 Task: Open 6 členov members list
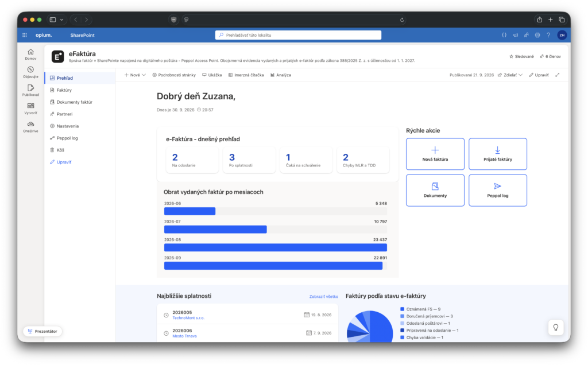[551, 57]
